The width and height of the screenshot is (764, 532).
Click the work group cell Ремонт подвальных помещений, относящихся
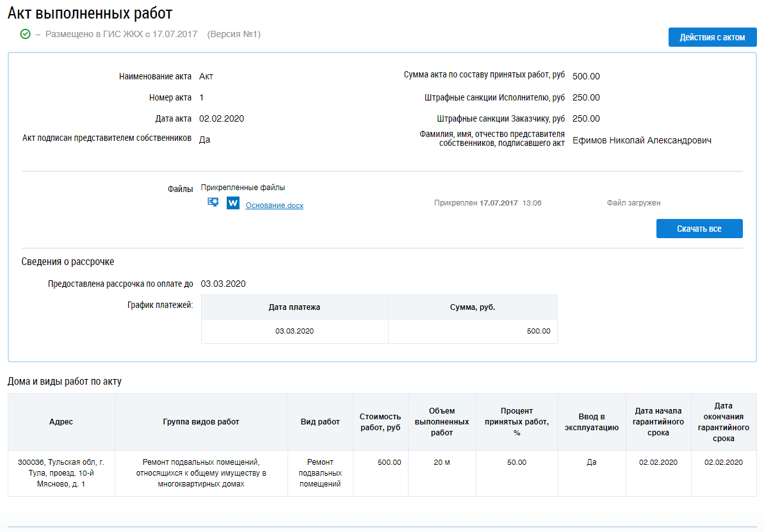click(x=201, y=473)
